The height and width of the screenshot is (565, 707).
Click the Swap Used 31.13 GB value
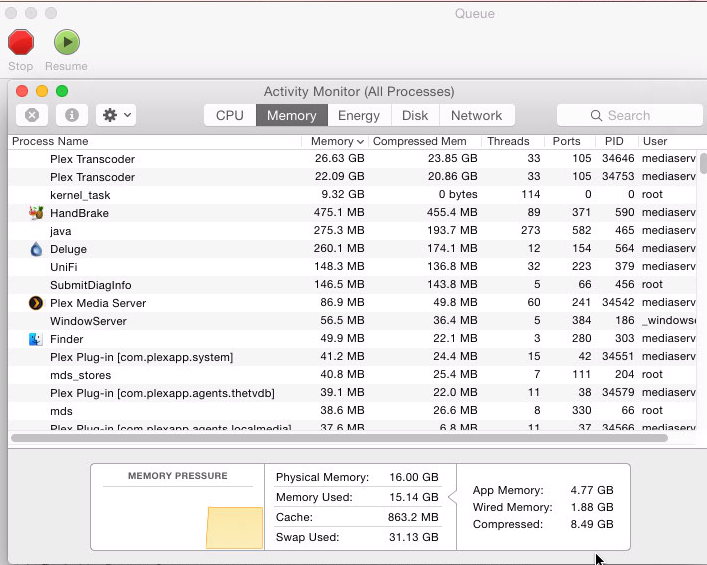(414, 537)
